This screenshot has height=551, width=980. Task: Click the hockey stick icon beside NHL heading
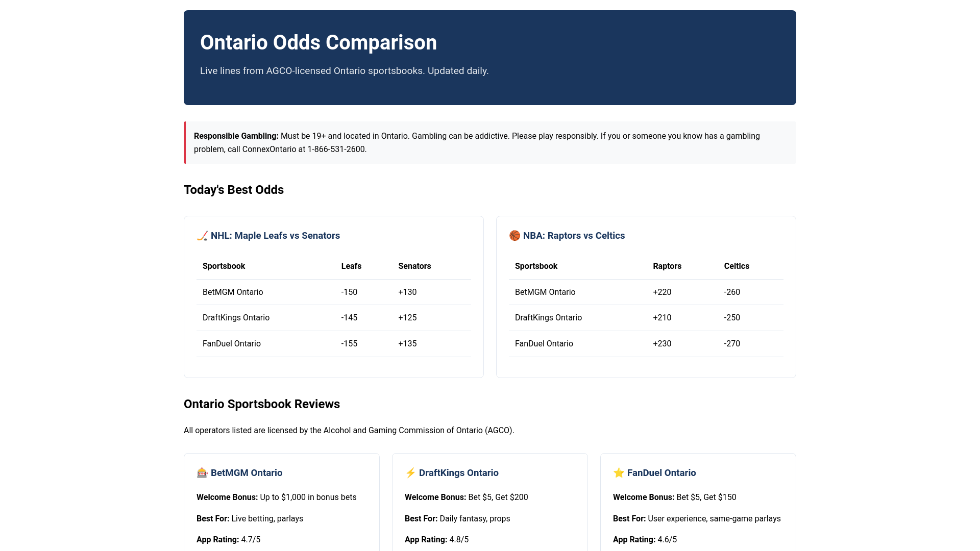(x=202, y=236)
